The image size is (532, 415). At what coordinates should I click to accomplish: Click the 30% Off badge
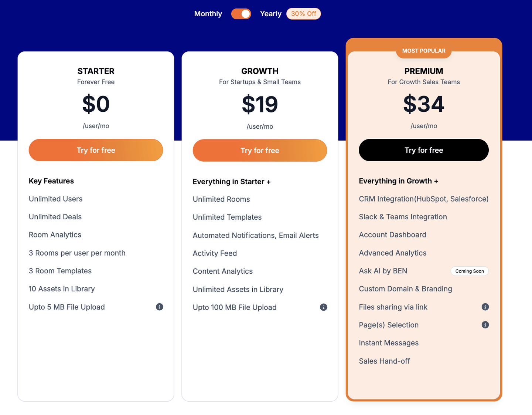point(304,14)
